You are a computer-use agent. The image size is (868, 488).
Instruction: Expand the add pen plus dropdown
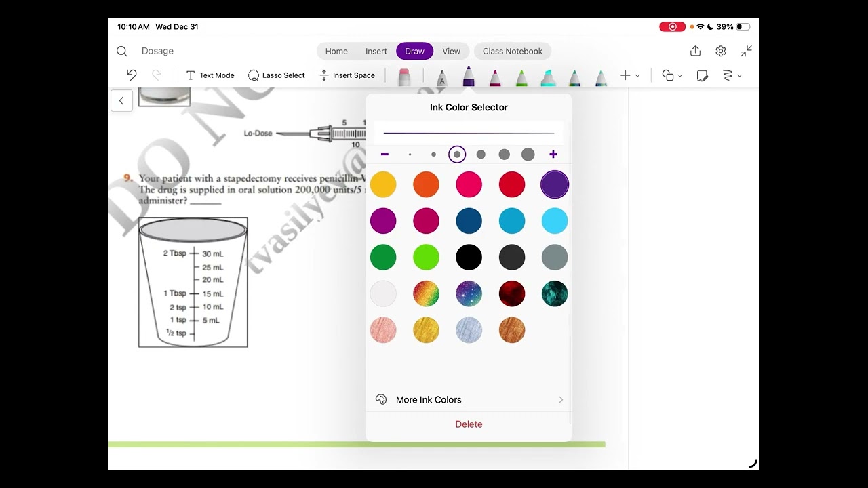pyautogui.click(x=630, y=75)
